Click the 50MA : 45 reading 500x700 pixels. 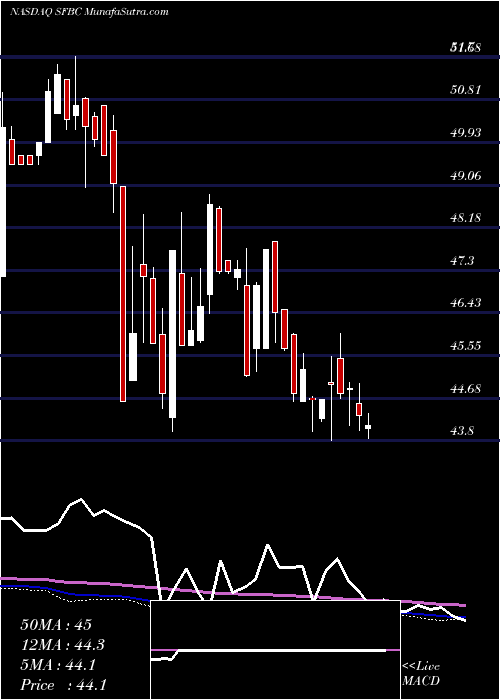(56, 625)
